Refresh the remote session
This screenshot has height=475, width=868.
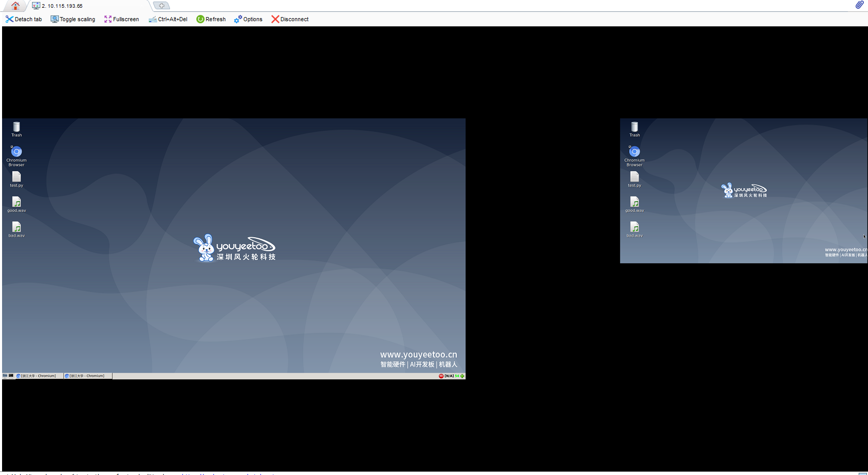tap(211, 19)
